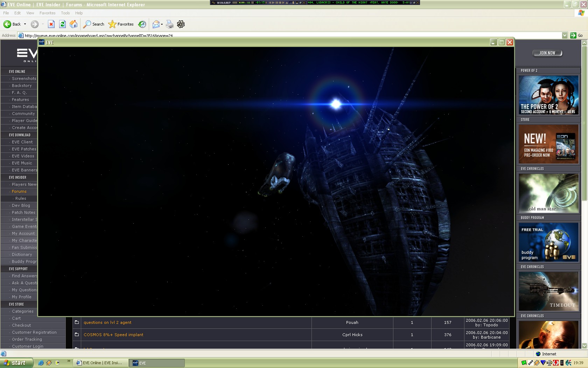This screenshot has height=368, width=588.
Task: Switch to the EVE taskbar button
Action: (157, 363)
